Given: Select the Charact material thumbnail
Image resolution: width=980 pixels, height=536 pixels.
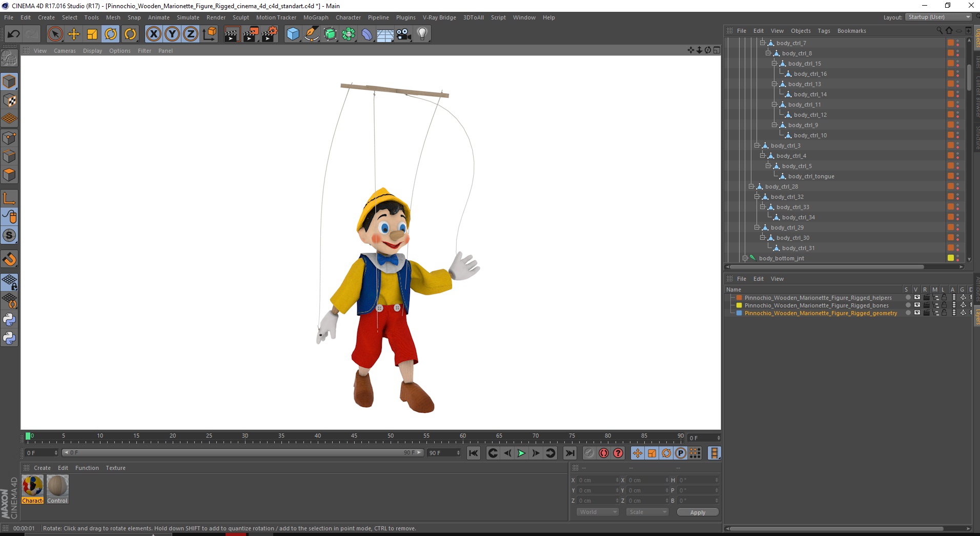Looking at the screenshot, I should (32, 489).
